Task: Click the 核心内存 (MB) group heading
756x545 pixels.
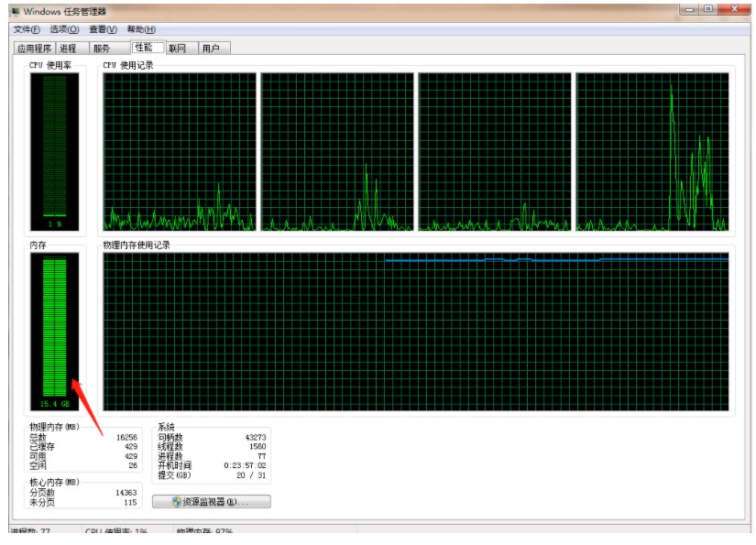Action: tap(54, 482)
